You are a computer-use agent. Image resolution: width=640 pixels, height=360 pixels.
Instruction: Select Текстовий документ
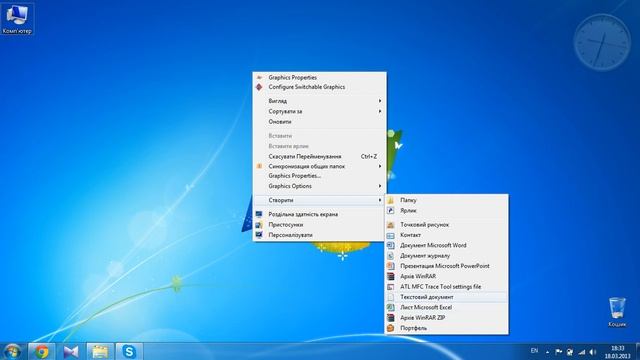click(447, 297)
